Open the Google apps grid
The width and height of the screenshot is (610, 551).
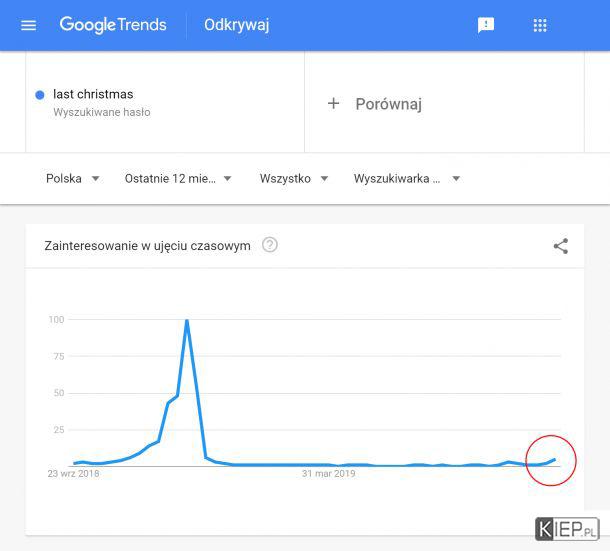coord(540,26)
